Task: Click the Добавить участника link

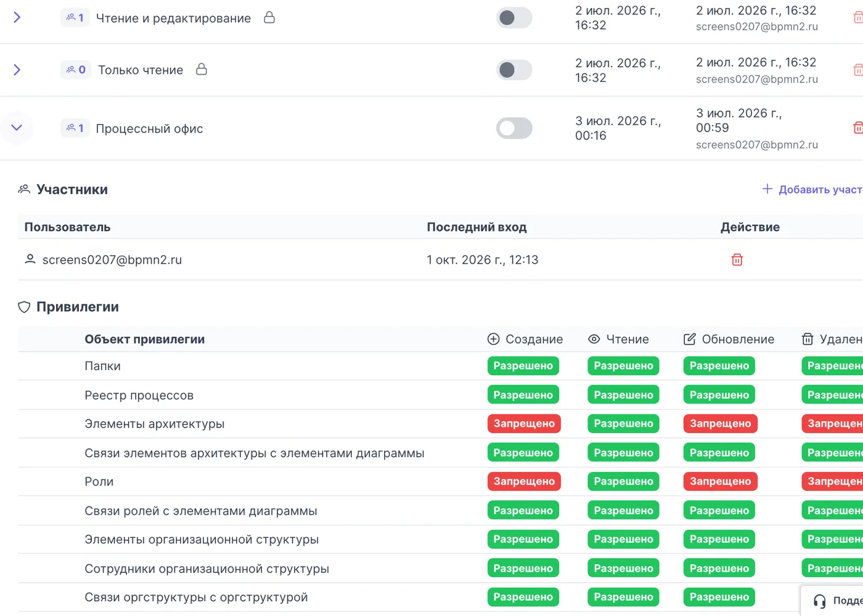Action: coord(812,189)
